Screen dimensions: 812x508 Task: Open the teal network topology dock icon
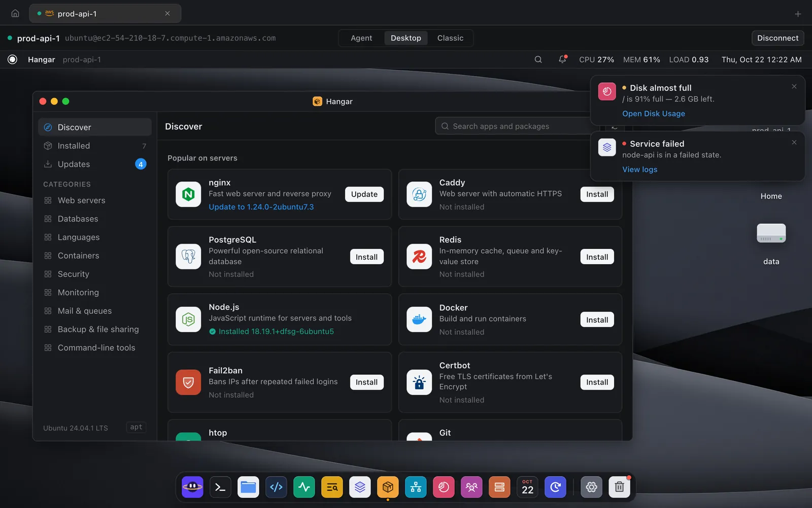(x=416, y=487)
